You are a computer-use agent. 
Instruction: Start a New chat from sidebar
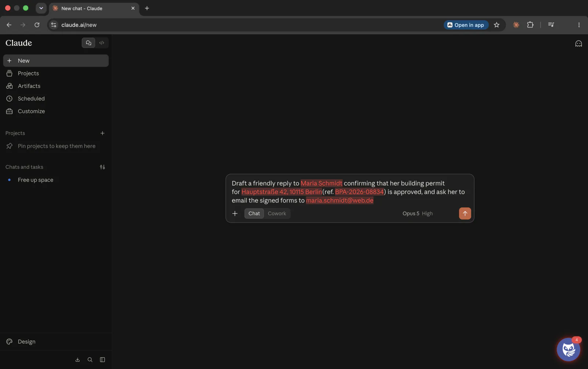(56, 61)
